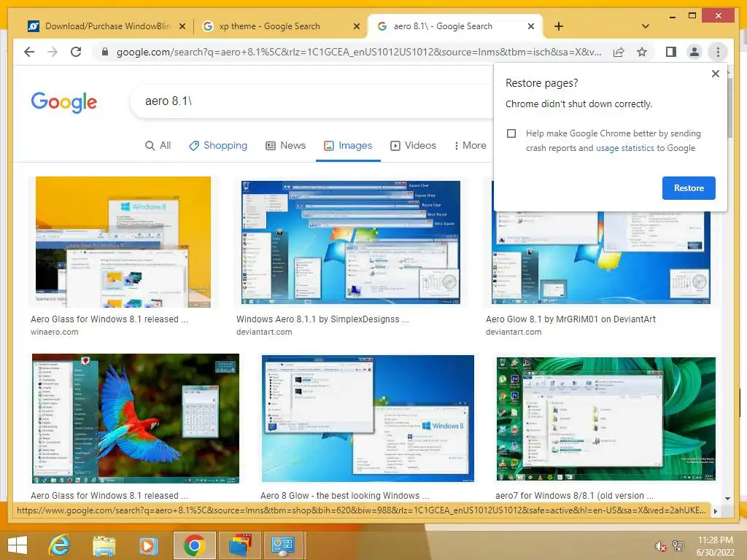747x560 pixels.
Task: Switch to All search results
Action: [158, 145]
